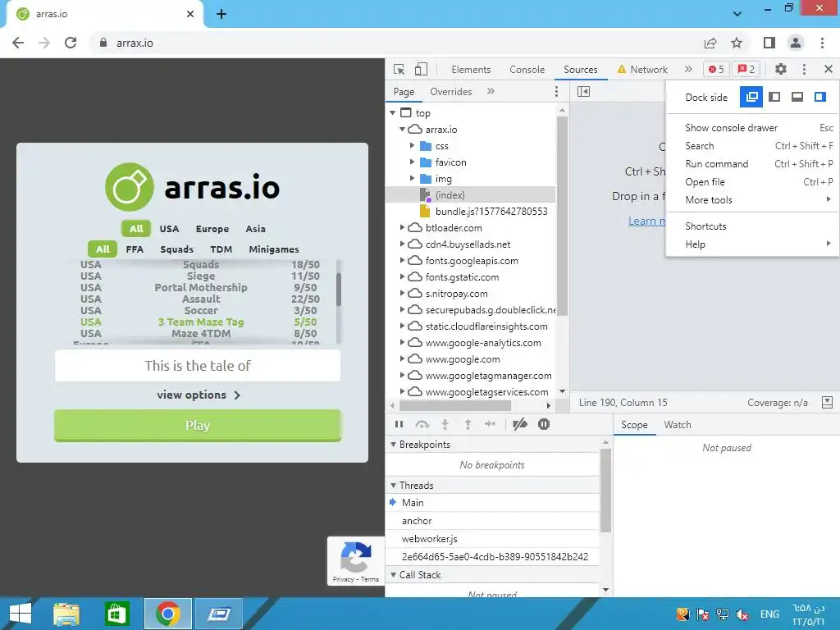Screen dimensions: 840x630
Task: Collapse the Breakpoints section
Action: pyautogui.click(x=394, y=445)
